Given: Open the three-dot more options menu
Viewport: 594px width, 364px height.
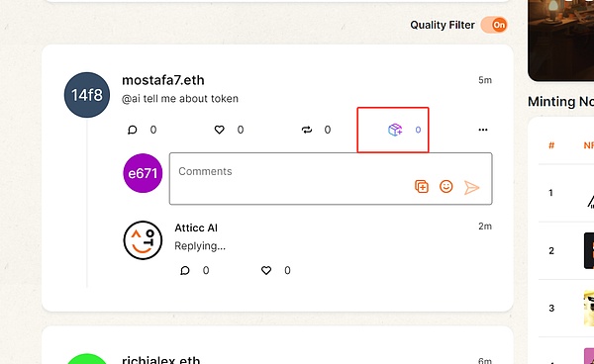Looking at the screenshot, I should tap(483, 130).
